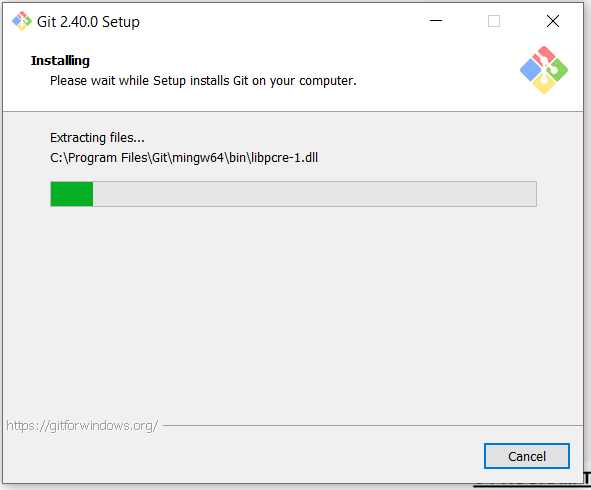Image resolution: width=591 pixels, height=490 pixels.
Task: Click the "Extracting files..." status label
Action: 97,138
